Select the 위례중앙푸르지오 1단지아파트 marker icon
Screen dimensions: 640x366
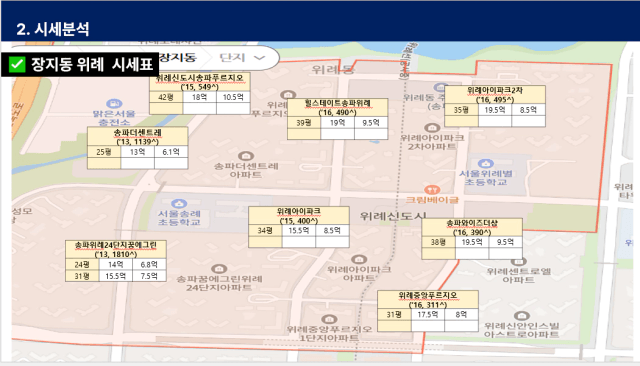click(329, 319)
